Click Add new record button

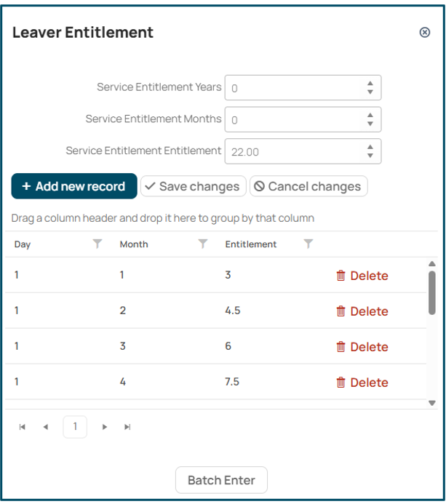click(x=74, y=186)
